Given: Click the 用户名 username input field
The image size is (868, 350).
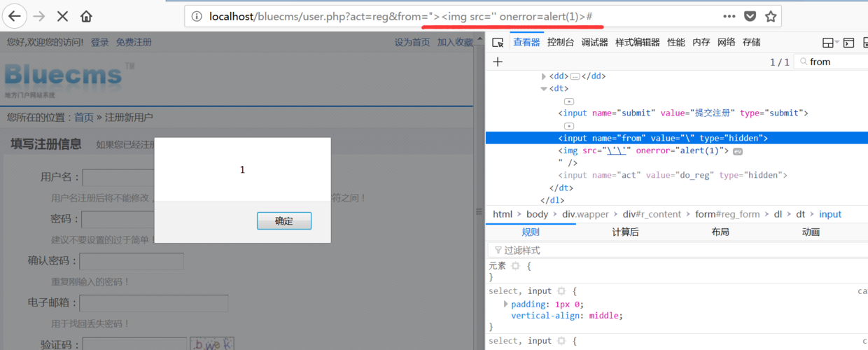Looking at the screenshot, I should coord(118,177).
